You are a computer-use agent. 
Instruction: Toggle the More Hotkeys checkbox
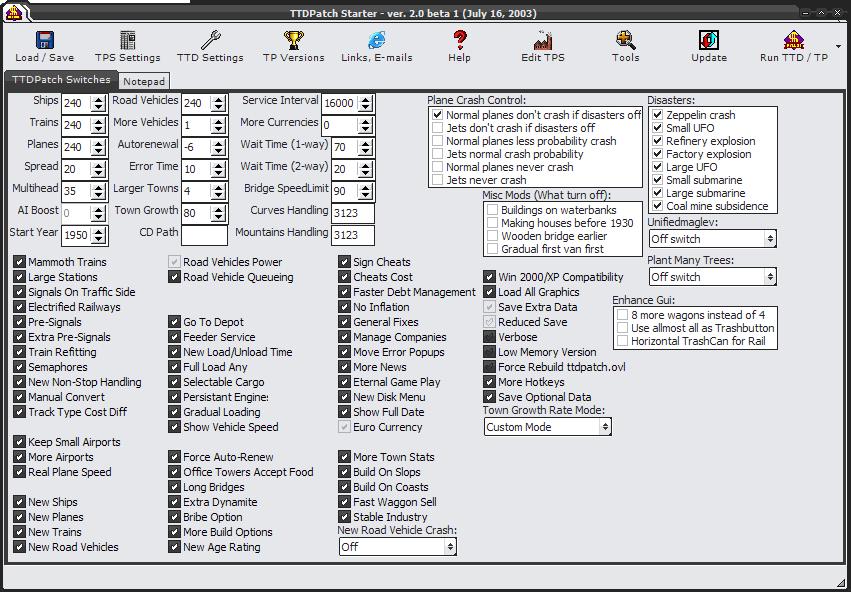[490, 382]
